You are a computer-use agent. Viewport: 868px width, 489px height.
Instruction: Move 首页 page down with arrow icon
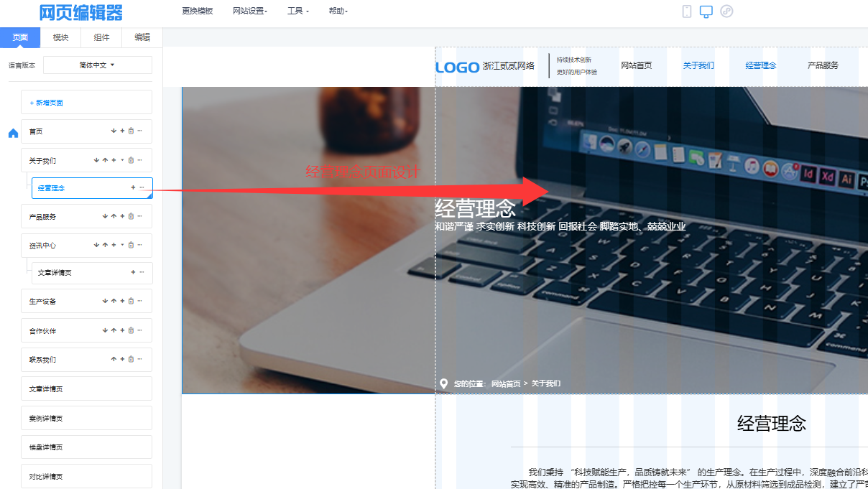click(114, 131)
